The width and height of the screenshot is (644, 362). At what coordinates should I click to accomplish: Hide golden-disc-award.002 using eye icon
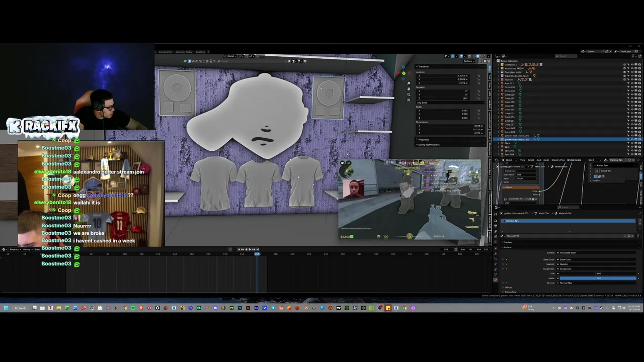coord(632,139)
